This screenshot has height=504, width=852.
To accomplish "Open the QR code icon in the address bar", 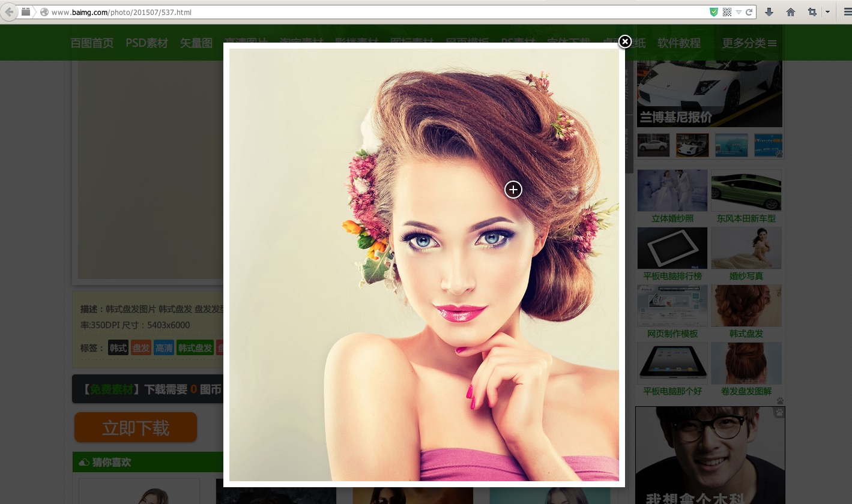I will tap(727, 12).
